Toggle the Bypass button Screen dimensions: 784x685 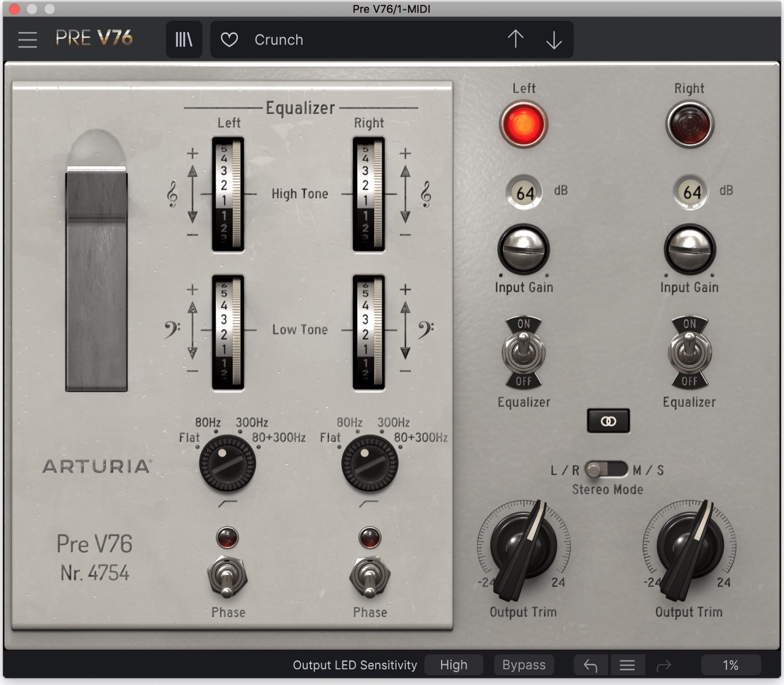tap(524, 665)
